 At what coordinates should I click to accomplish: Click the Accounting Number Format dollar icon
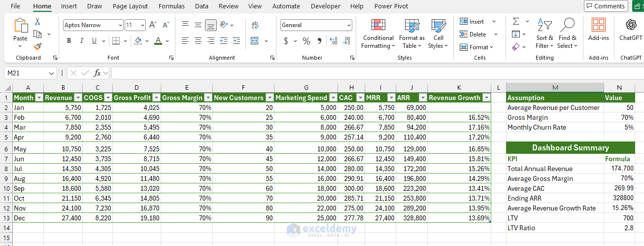[x=286, y=41]
